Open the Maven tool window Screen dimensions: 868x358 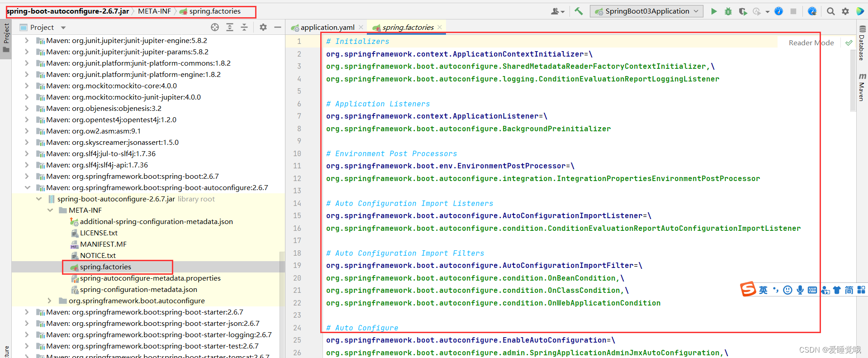(x=862, y=87)
